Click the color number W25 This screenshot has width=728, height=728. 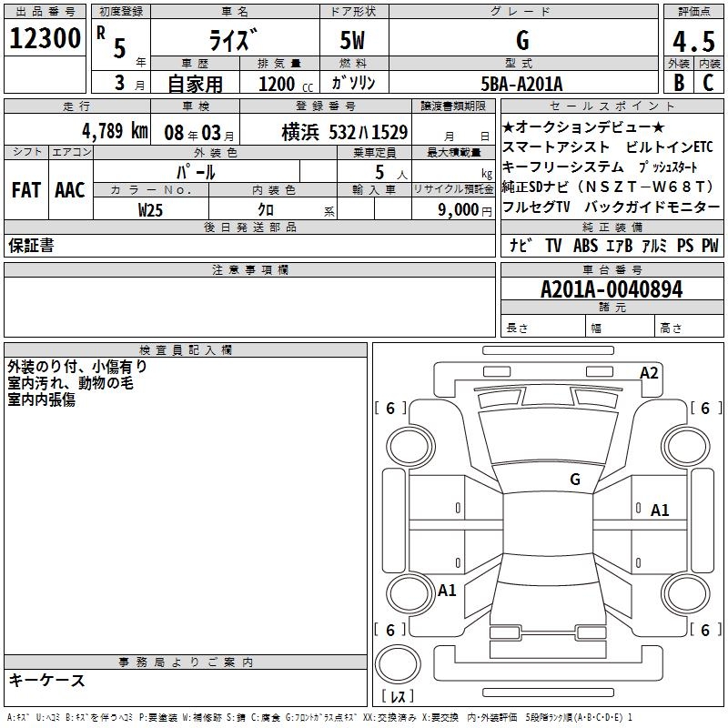click(x=150, y=210)
